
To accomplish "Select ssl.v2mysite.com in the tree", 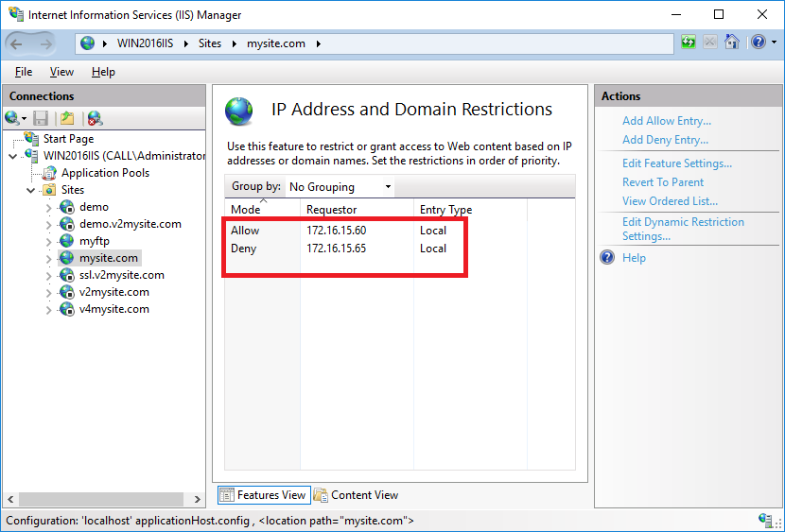I will coord(122,275).
